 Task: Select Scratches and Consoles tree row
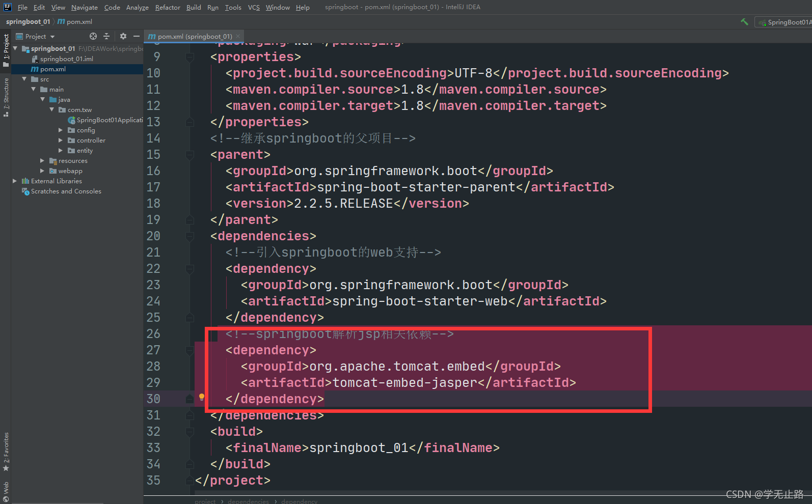pyautogui.click(x=77, y=191)
